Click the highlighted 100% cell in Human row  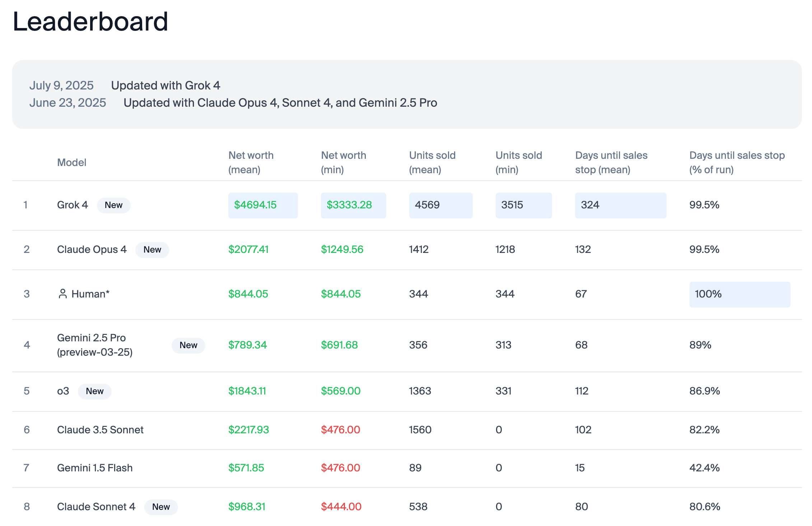click(739, 294)
